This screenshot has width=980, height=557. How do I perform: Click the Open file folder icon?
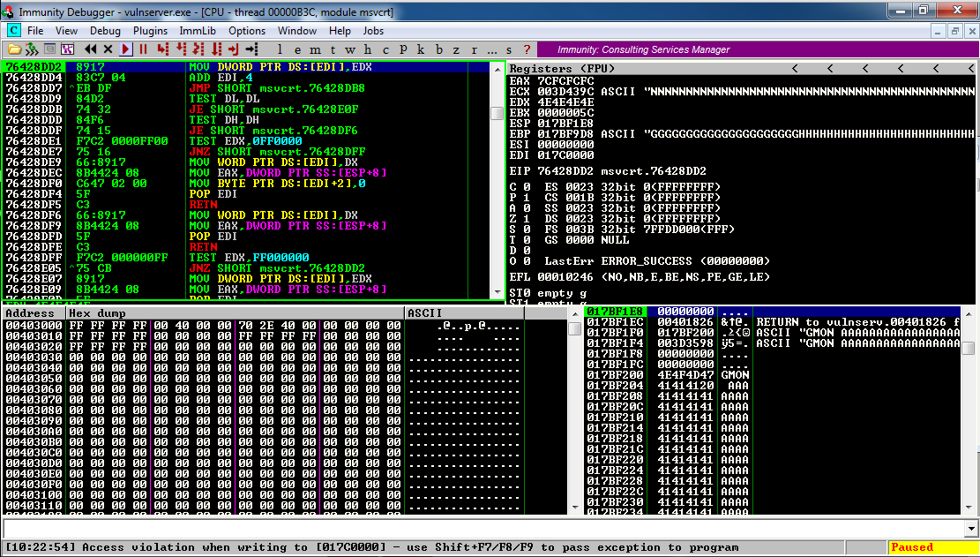pos(14,49)
